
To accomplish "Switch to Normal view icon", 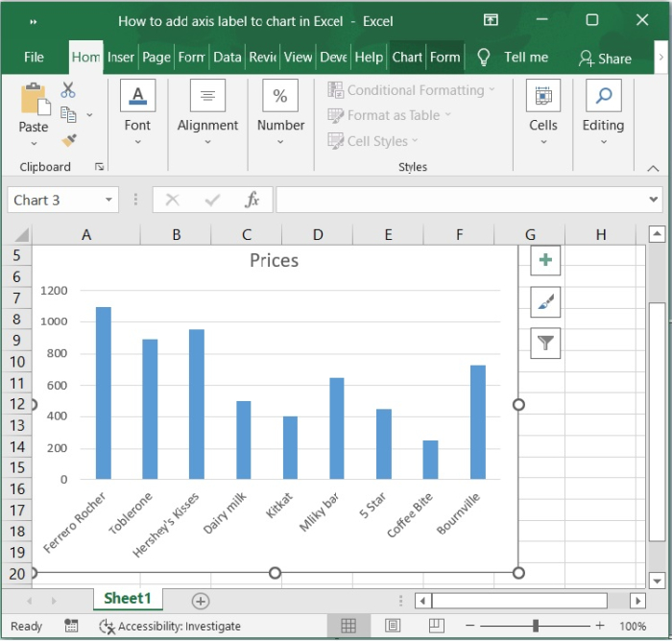I will [x=348, y=626].
